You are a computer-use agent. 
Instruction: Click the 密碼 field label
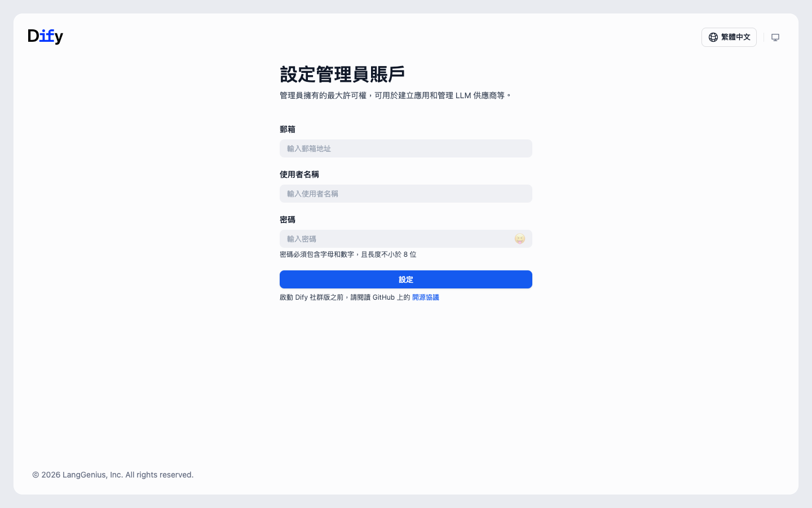pos(288,220)
